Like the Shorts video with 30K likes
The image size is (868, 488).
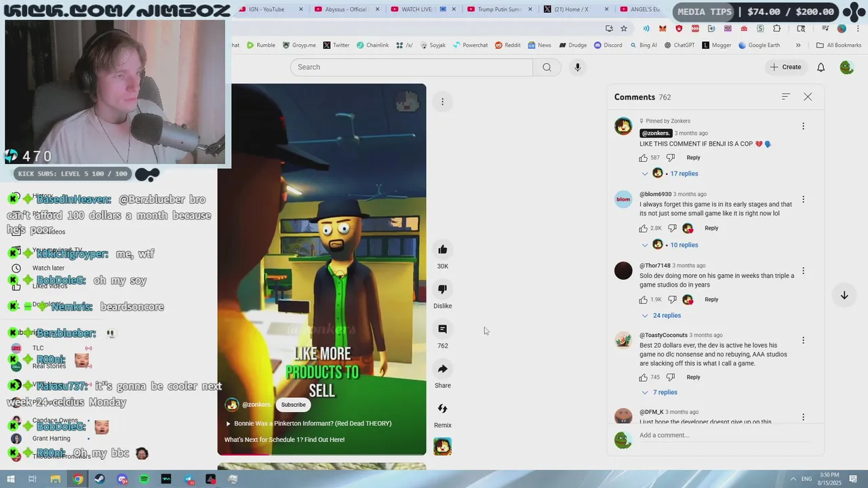[x=442, y=249]
